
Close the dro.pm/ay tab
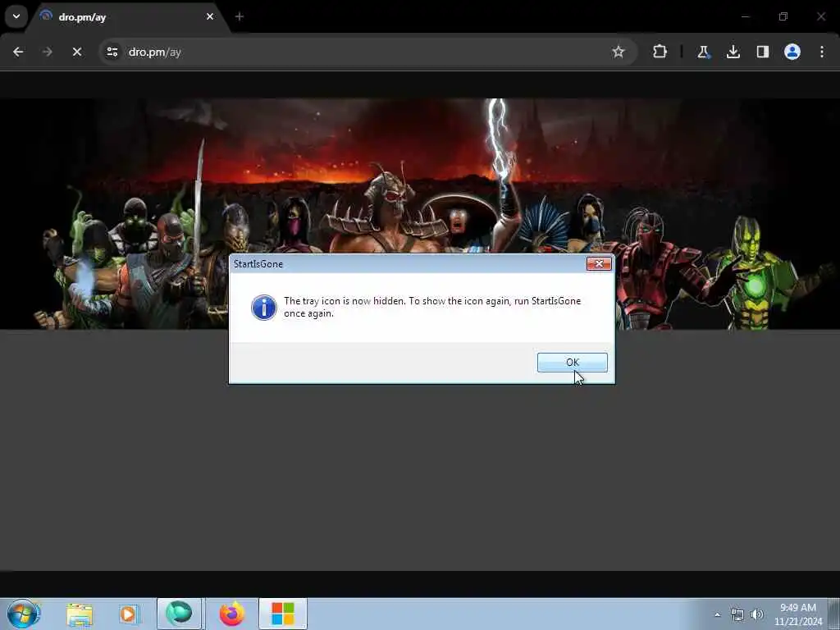click(210, 16)
